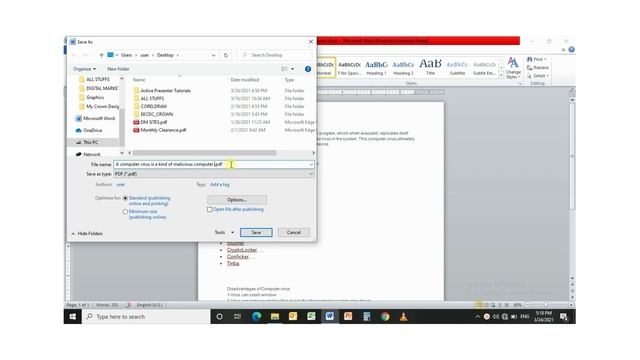640x360 pixels.
Task: Enable Open file after publishing checkbox
Action: (x=209, y=209)
